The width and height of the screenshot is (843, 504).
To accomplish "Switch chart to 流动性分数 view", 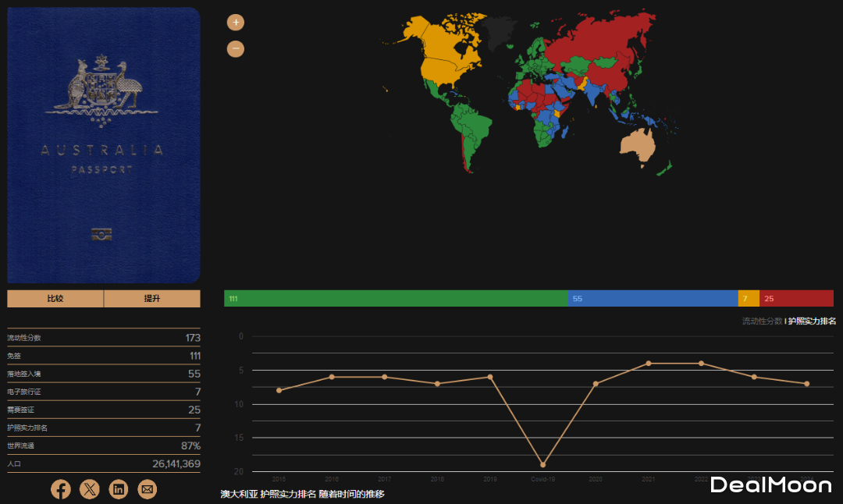I will 762,321.
